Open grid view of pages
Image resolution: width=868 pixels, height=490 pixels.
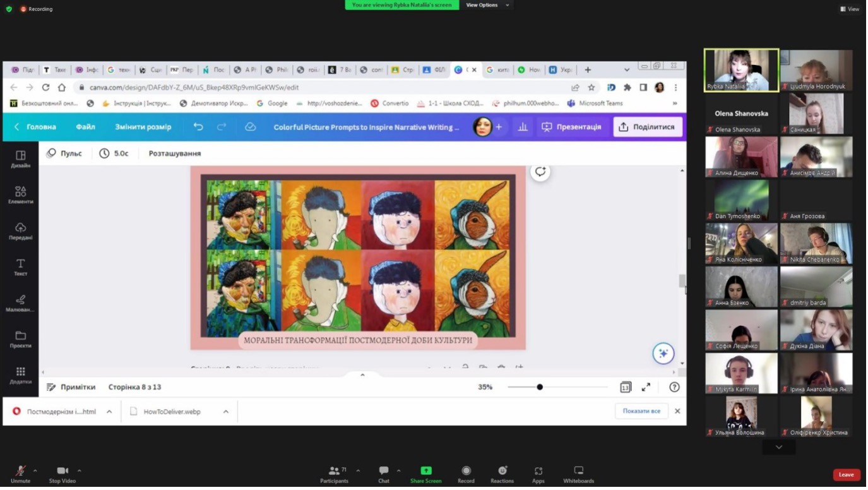(625, 387)
